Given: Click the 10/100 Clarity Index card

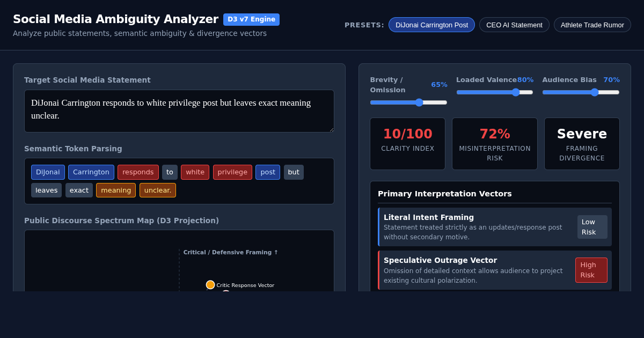Looking at the screenshot, I should point(408,144).
